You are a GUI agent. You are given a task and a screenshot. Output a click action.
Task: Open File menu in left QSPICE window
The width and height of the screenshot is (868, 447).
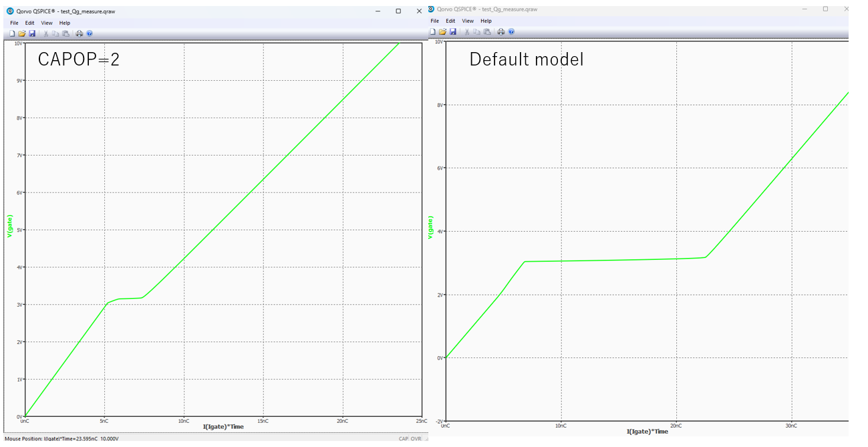pyautogui.click(x=14, y=23)
